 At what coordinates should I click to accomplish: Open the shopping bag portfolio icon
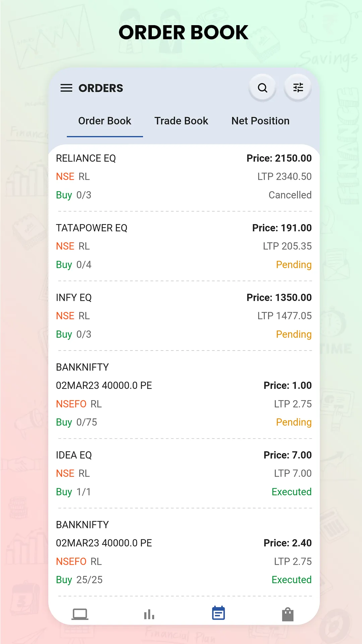[x=288, y=614]
